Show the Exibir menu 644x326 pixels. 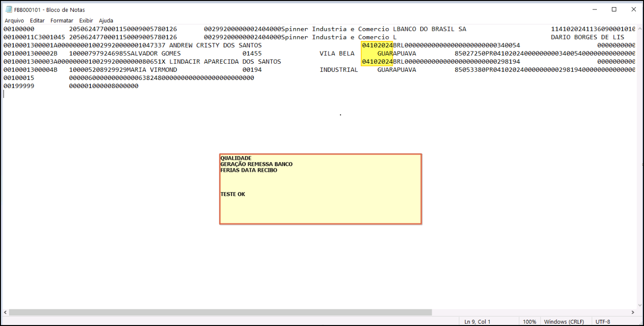coord(86,20)
